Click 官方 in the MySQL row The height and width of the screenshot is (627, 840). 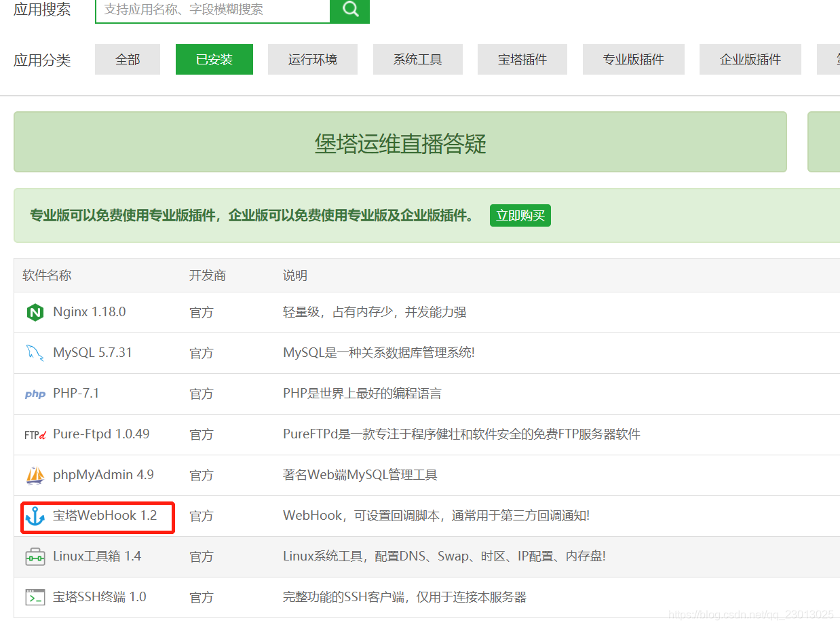(x=202, y=354)
